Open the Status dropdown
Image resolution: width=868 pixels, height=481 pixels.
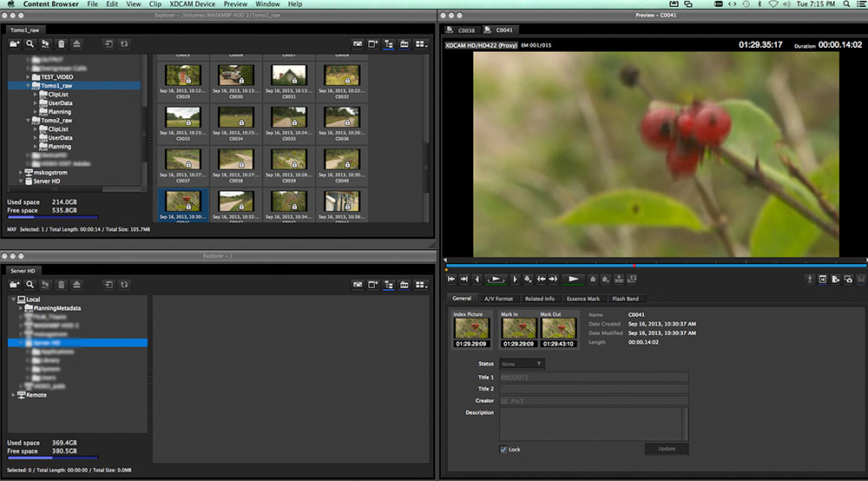[x=522, y=364]
